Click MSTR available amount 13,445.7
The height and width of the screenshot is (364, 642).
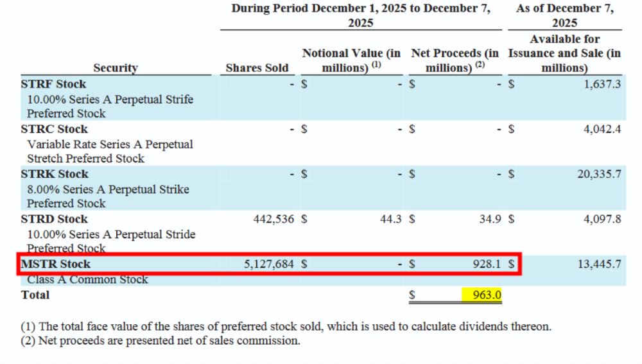click(598, 264)
